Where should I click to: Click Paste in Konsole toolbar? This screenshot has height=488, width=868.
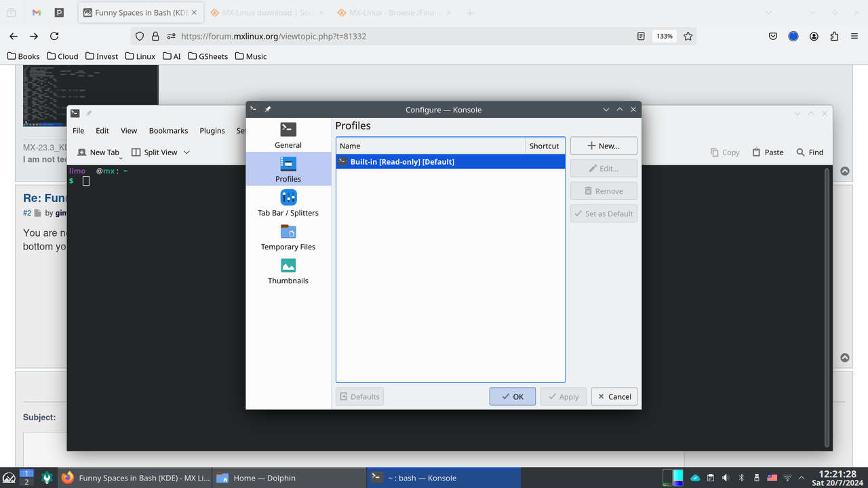point(768,152)
